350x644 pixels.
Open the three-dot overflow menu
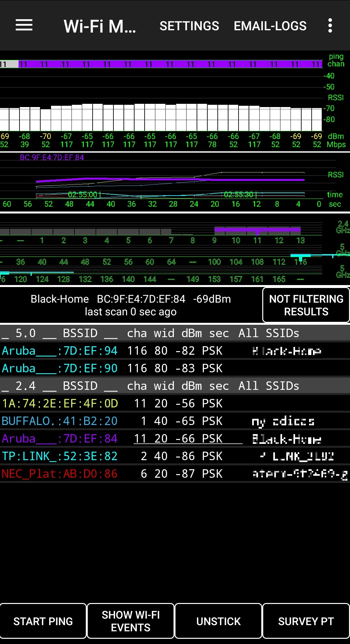point(330,25)
